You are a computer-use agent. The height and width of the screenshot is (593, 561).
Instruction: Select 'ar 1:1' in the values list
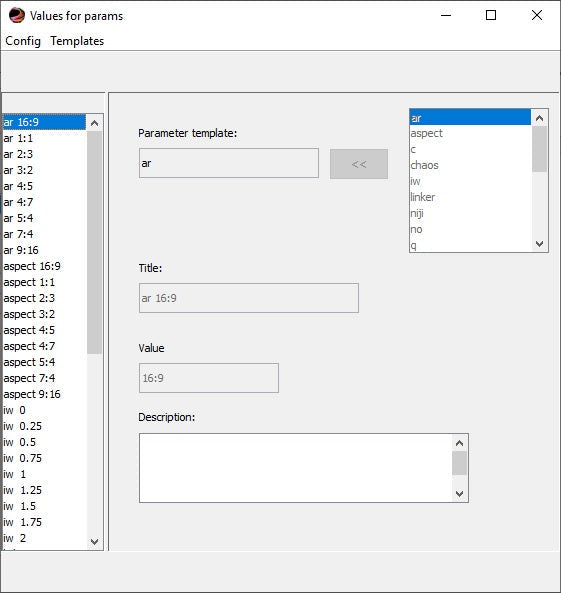(x=44, y=138)
